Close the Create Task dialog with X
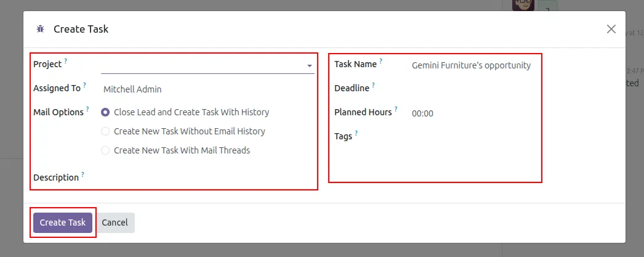Image resolution: width=644 pixels, height=257 pixels. coord(611,29)
